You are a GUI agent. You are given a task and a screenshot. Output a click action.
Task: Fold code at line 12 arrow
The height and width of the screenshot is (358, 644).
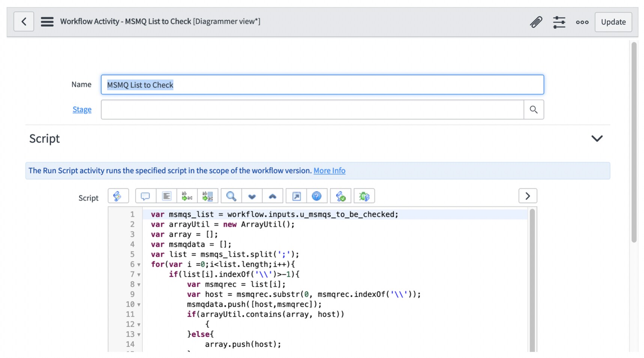point(139,325)
